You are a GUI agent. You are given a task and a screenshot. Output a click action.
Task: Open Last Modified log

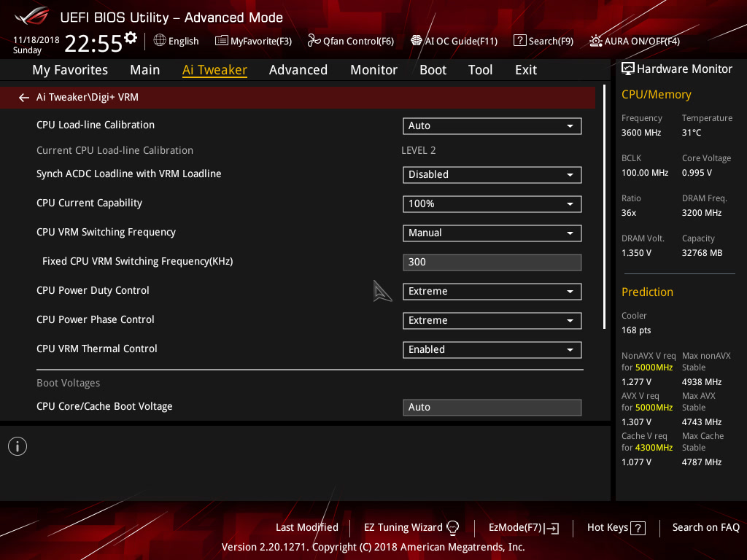click(307, 528)
